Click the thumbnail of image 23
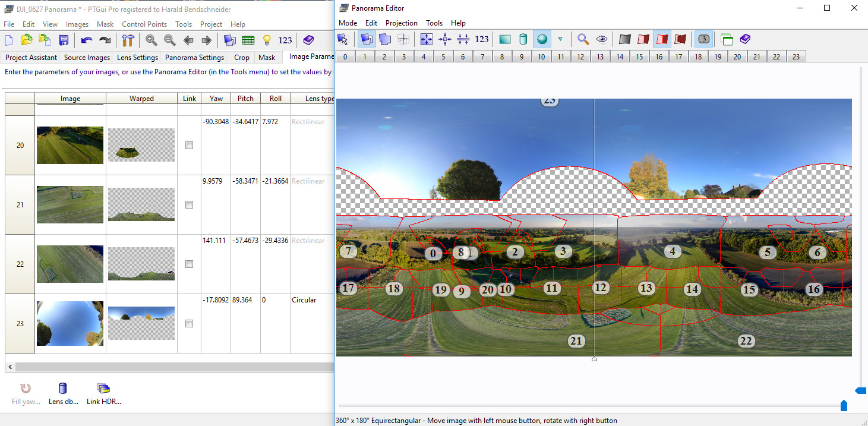Viewport: 868px width, 426px height. click(70, 324)
